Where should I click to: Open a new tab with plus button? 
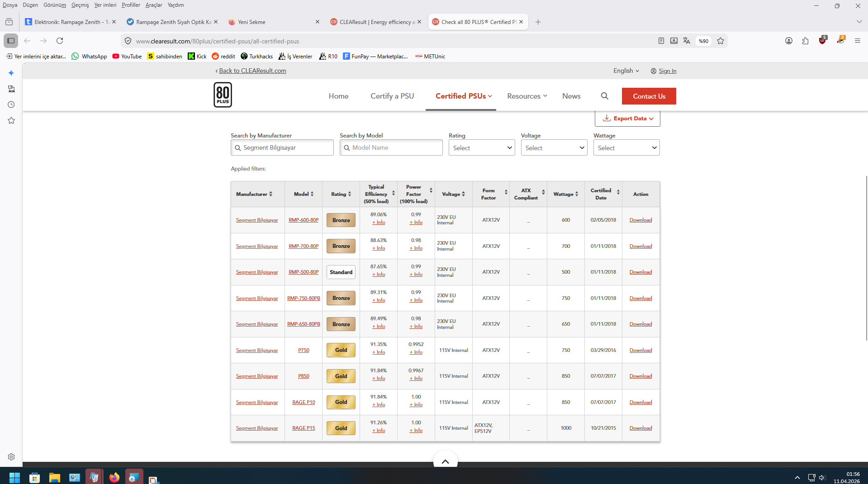pyautogui.click(x=538, y=22)
